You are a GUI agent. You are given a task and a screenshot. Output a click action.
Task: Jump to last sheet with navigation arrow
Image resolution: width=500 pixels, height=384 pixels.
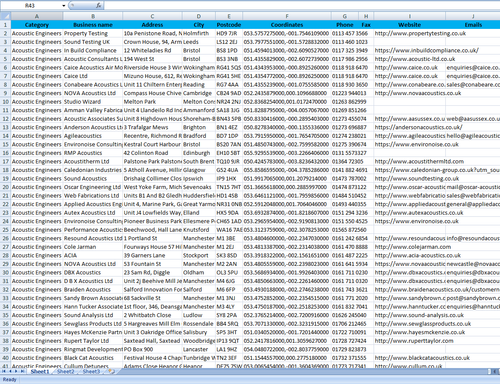point(22,371)
